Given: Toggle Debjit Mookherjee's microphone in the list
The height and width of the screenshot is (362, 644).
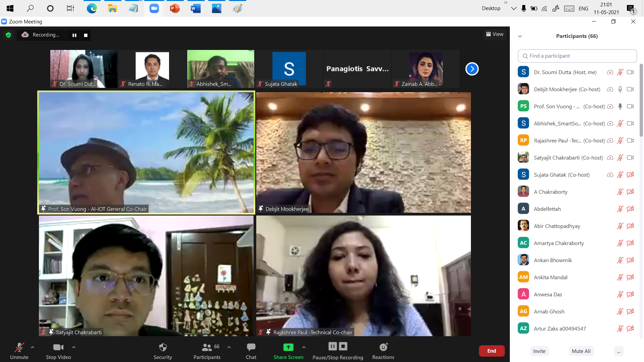Looking at the screenshot, I should (620, 89).
